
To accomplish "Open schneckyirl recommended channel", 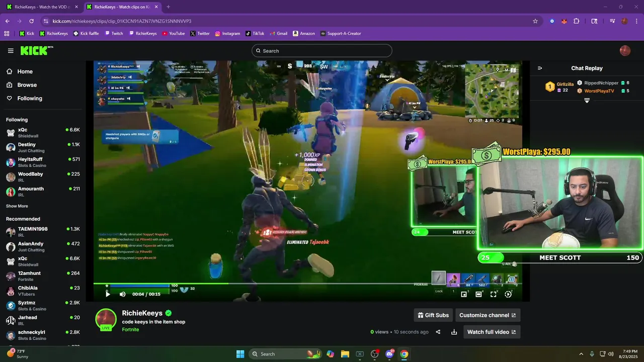I will (x=43, y=335).
